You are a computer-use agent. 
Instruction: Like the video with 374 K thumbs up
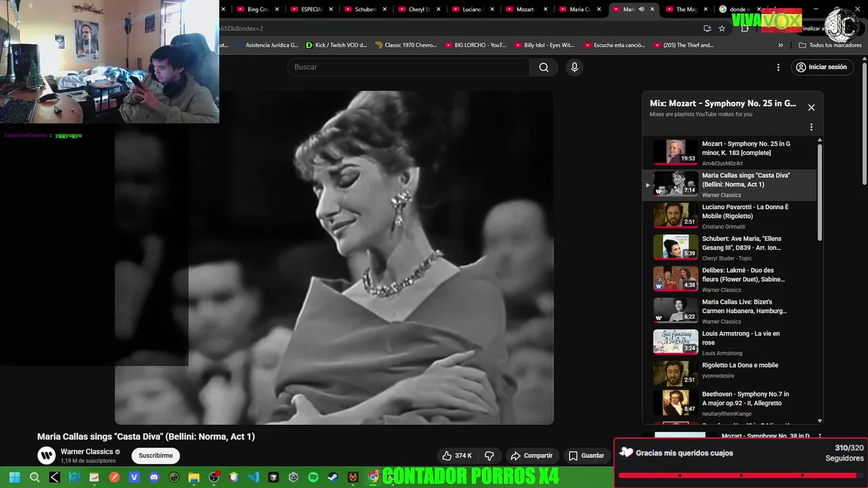tap(457, 455)
